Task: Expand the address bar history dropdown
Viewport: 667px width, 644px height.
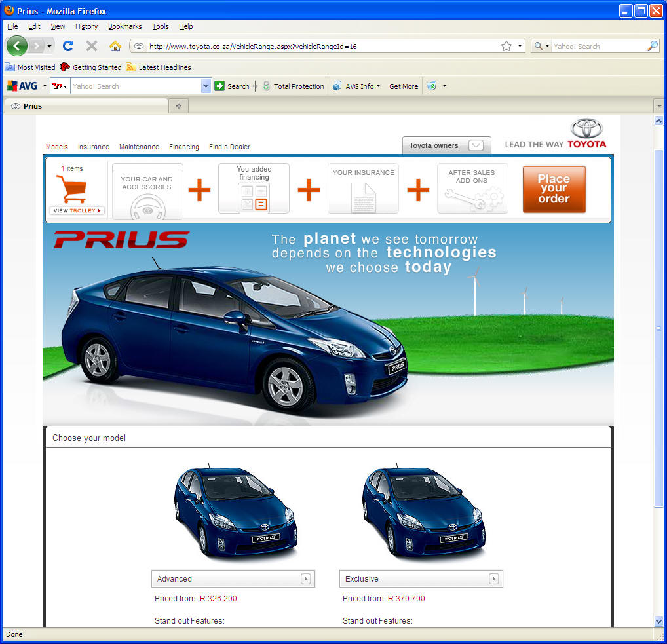Action: pyautogui.click(x=520, y=46)
